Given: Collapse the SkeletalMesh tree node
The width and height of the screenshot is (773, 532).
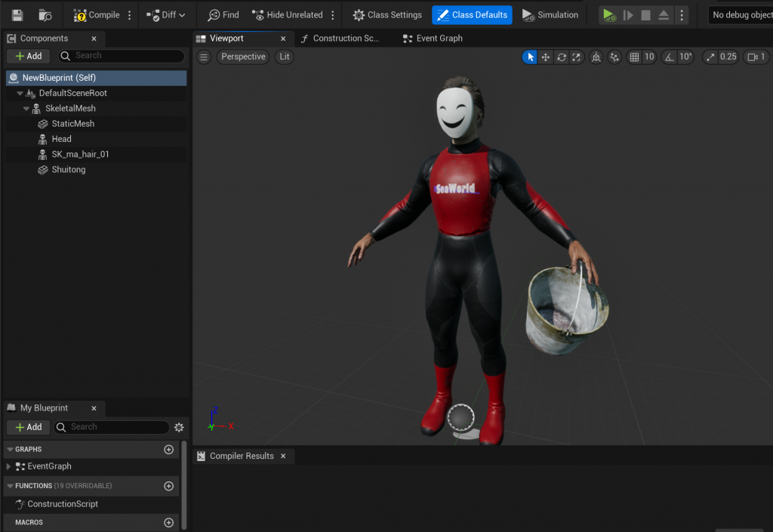Looking at the screenshot, I should tap(26, 109).
